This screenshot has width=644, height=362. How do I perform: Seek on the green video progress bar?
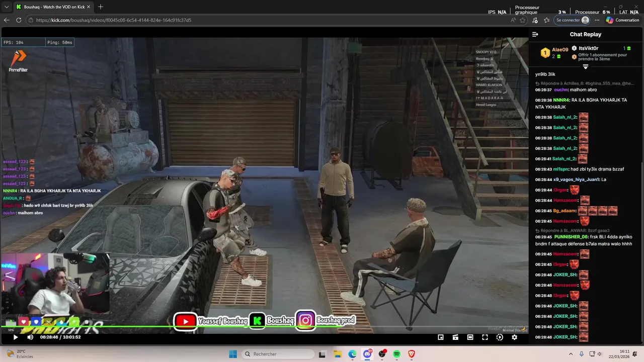[264, 327]
